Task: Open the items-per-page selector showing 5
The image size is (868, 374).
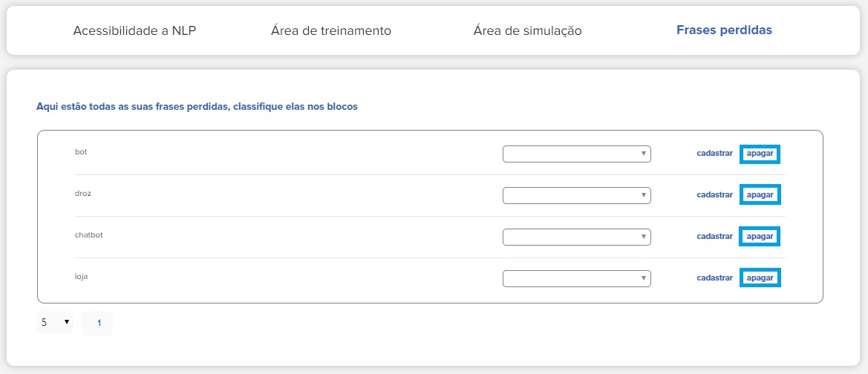Action: pos(55,322)
